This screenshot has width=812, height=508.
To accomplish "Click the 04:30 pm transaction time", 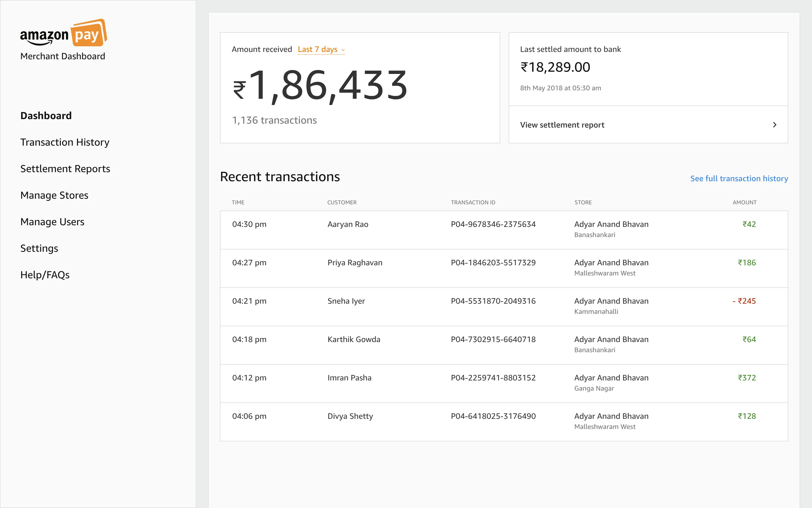I will click(x=249, y=224).
